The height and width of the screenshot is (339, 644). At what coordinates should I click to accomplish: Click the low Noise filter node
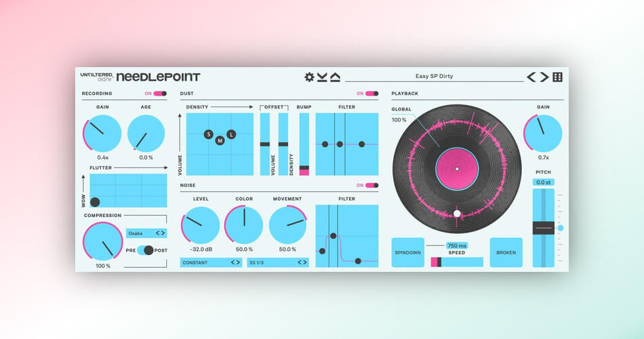click(322, 251)
